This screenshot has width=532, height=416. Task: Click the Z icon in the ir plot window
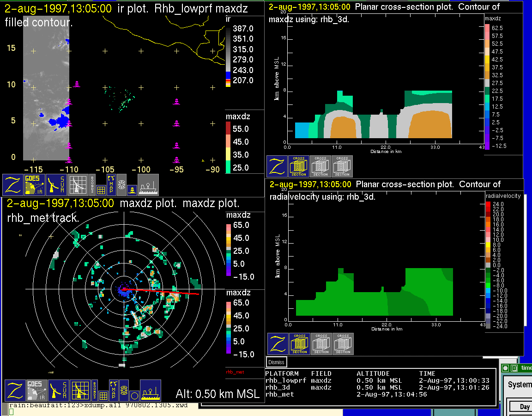(13, 185)
